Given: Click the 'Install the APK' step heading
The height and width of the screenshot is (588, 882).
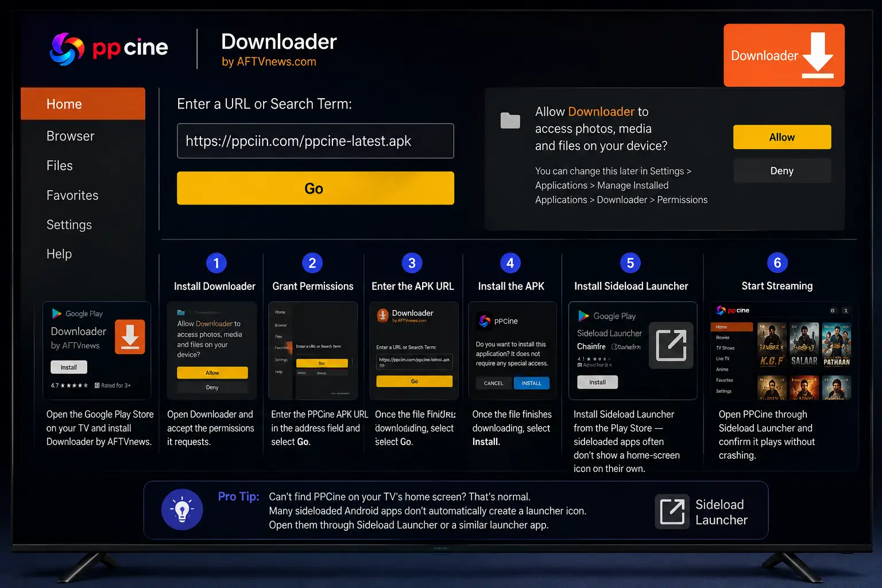Looking at the screenshot, I should (x=511, y=286).
